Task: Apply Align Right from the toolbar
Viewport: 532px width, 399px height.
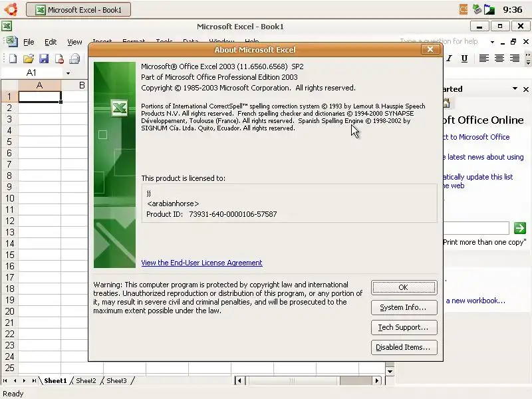Action: point(514,59)
